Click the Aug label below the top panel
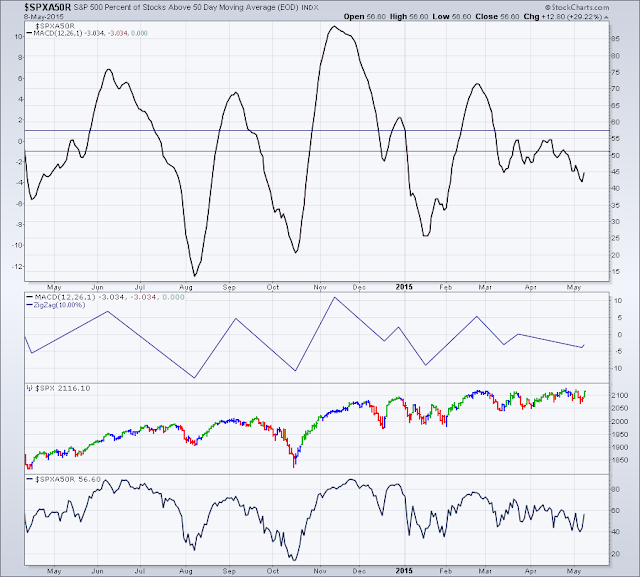This screenshot has height=577, width=640. pos(186,287)
